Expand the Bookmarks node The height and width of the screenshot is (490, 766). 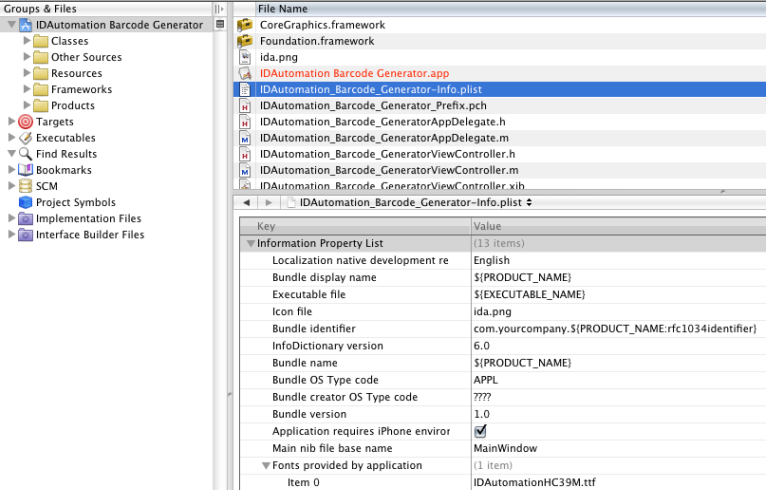pyautogui.click(x=11, y=170)
